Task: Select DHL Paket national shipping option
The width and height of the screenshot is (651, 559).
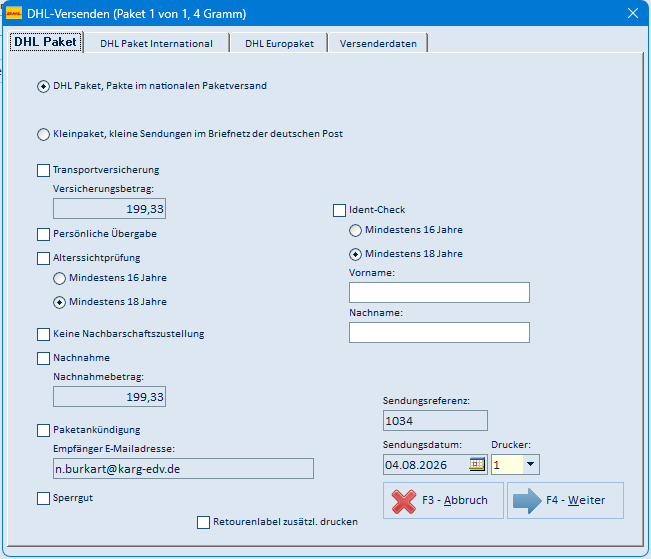Action: [43, 86]
